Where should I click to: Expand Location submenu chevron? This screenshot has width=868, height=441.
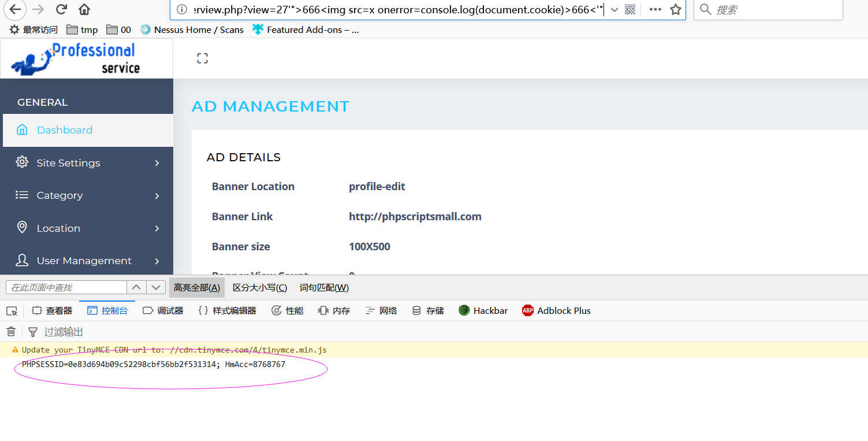[157, 228]
